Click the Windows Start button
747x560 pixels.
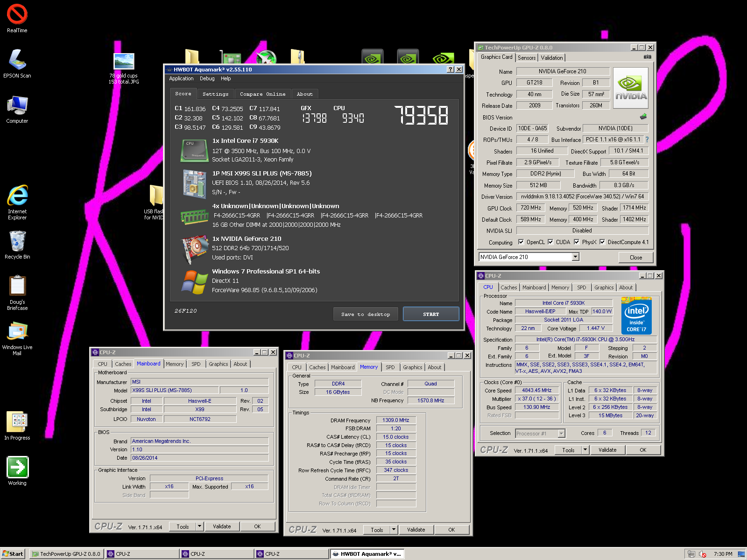13,554
